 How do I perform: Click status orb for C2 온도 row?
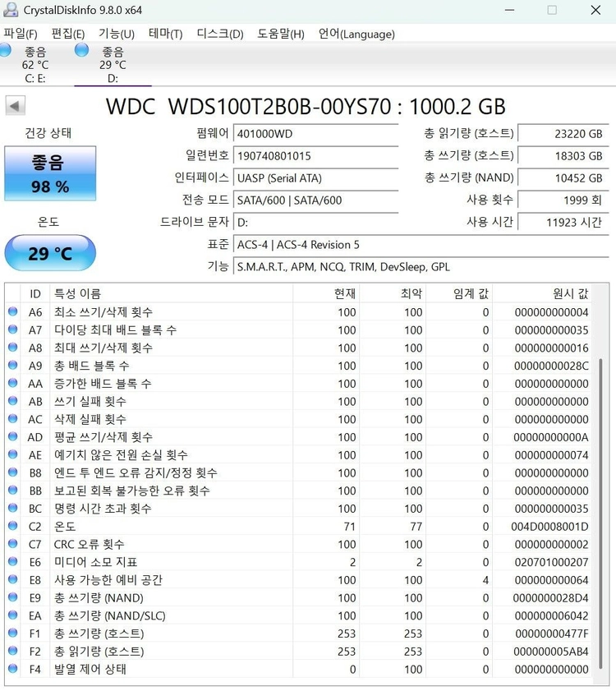point(13,526)
